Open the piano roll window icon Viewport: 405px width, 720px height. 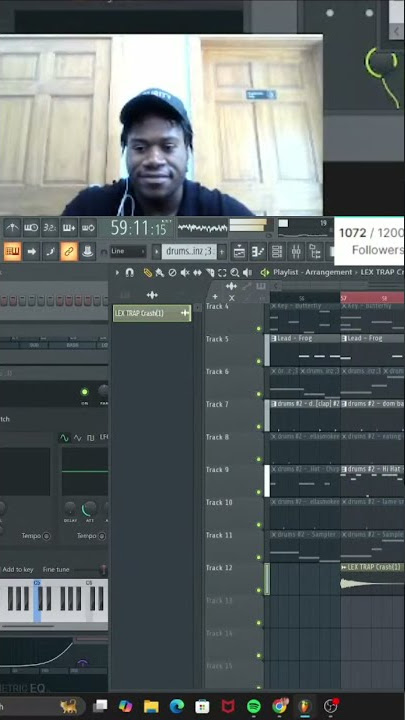tap(258, 252)
